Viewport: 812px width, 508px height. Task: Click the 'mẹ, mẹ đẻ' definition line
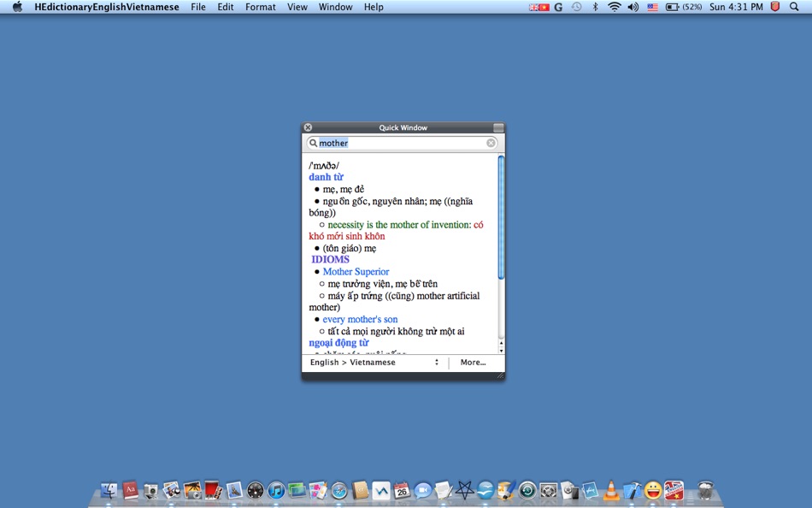coord(344,189)
